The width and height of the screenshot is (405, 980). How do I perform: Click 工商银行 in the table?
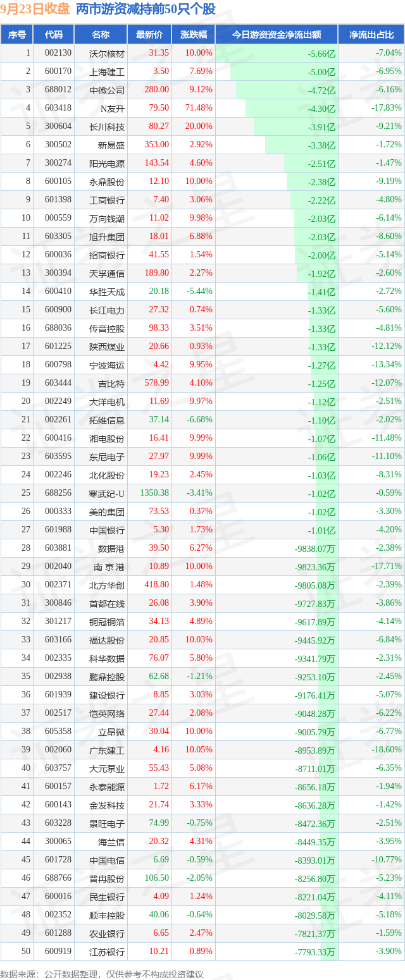click(x=107, y=200)
